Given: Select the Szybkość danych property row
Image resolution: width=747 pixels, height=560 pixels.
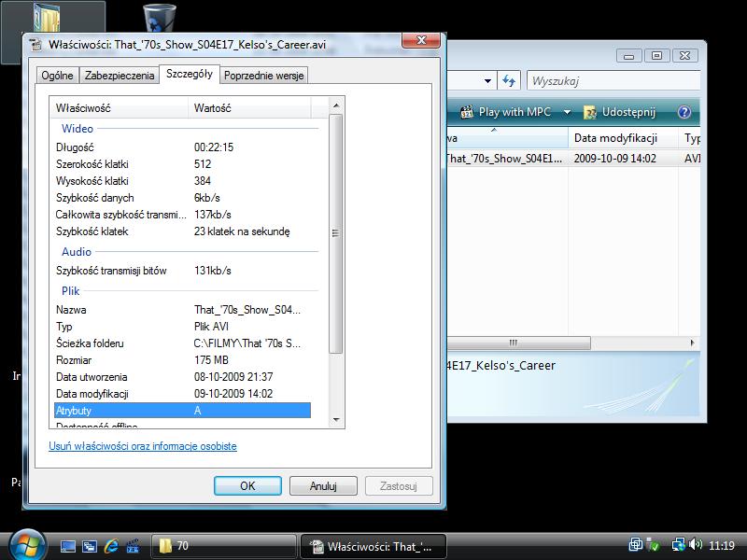Looking at the screenshot, I should pos(182,198).
